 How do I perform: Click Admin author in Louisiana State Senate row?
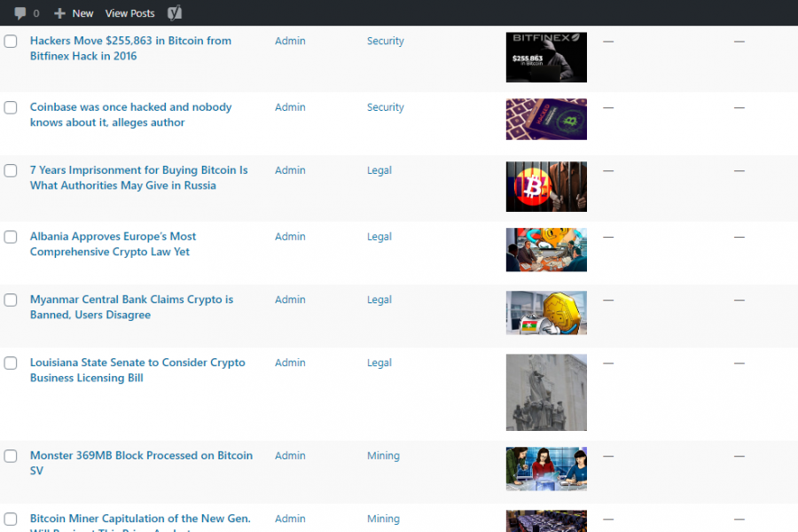click(x=290, y=363)
